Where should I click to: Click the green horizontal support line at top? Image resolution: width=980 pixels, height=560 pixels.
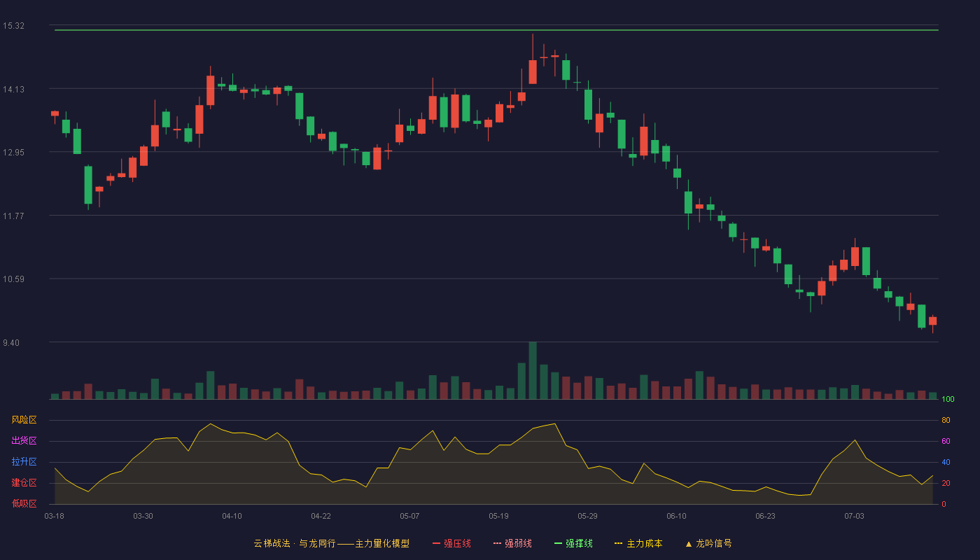(496, 30)
